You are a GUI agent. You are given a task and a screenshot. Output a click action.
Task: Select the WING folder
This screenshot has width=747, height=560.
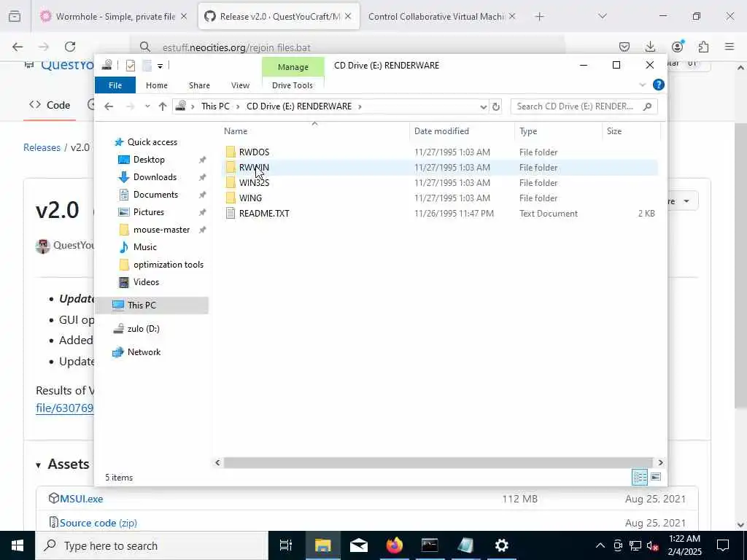250,198
